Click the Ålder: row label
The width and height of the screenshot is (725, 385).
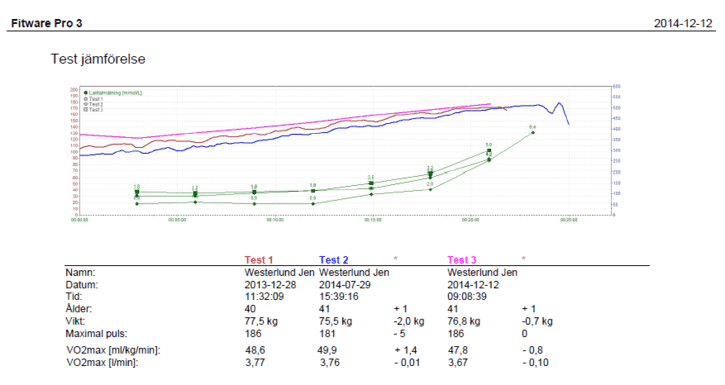pos(79,309)
